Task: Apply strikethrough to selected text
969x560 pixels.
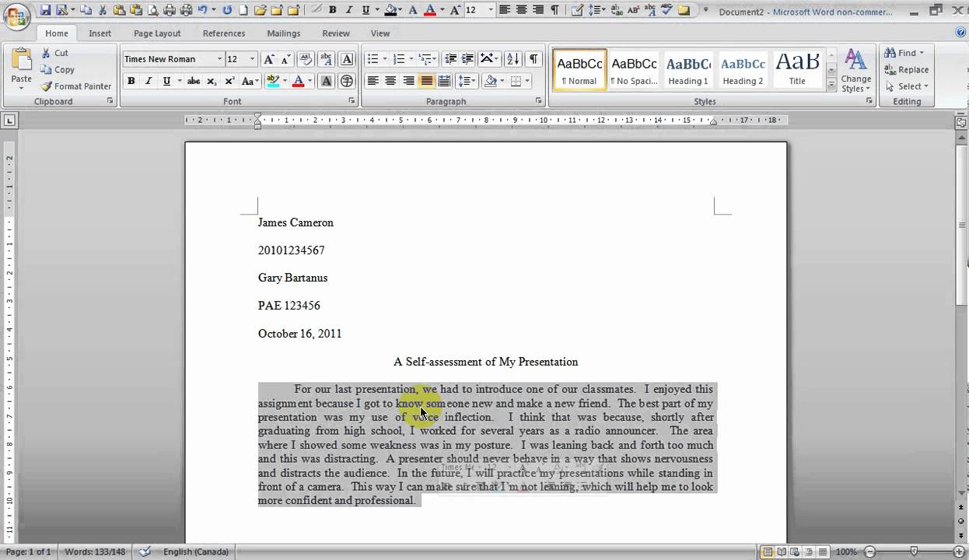Action: point(194,81)
